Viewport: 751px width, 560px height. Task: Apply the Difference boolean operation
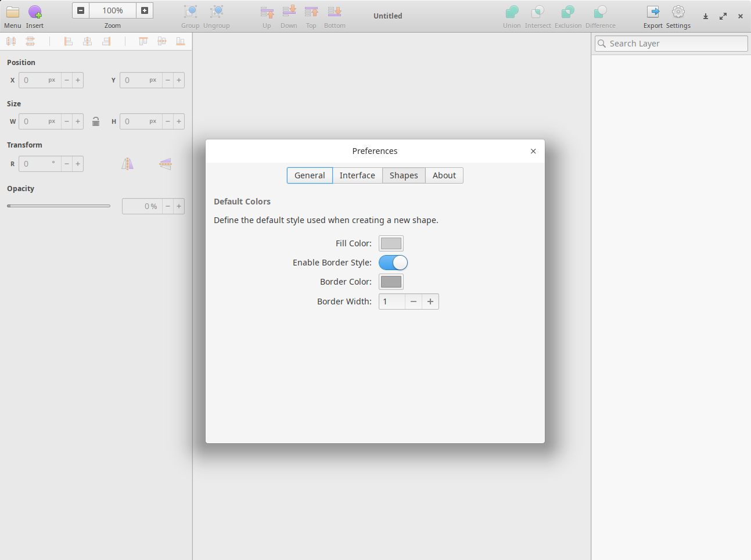(600, 12)
